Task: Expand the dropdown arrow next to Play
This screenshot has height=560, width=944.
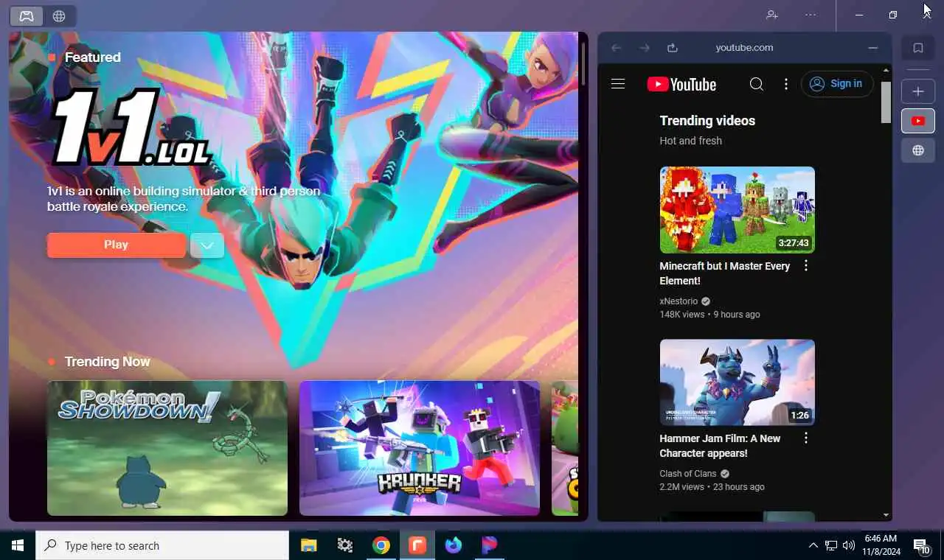Action: point(207,245)
